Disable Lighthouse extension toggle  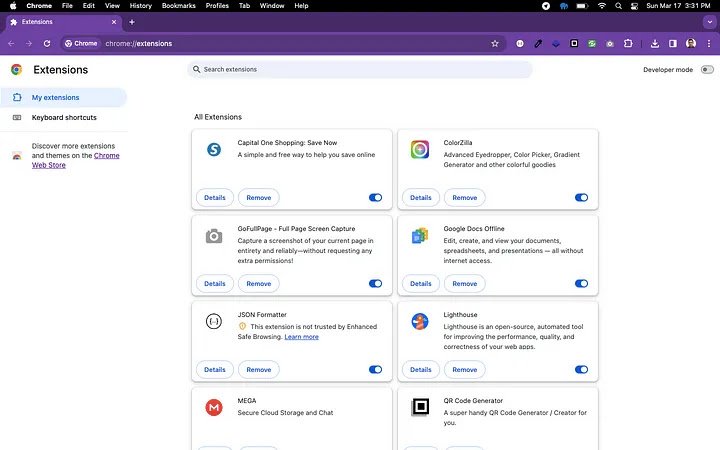581,369
